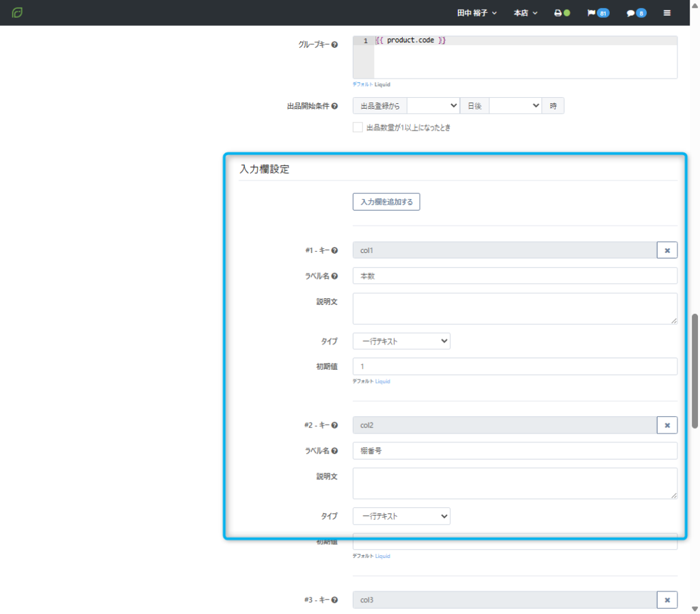Show help icon next to #2 - キー

coord(334,425)
